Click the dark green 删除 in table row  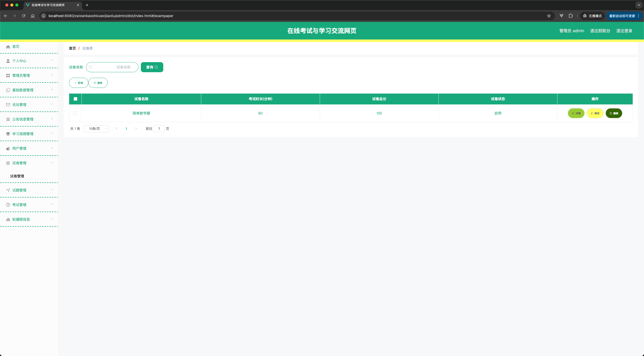point(614,113)
